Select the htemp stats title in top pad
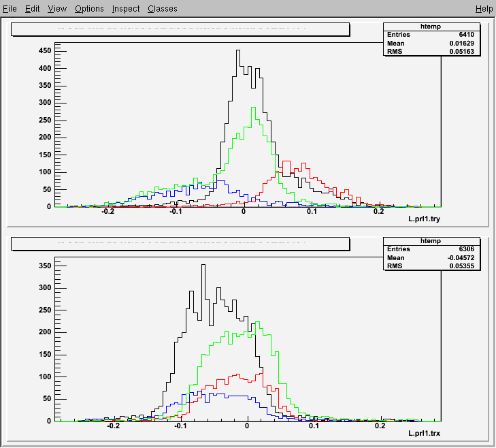 [431, 27]
